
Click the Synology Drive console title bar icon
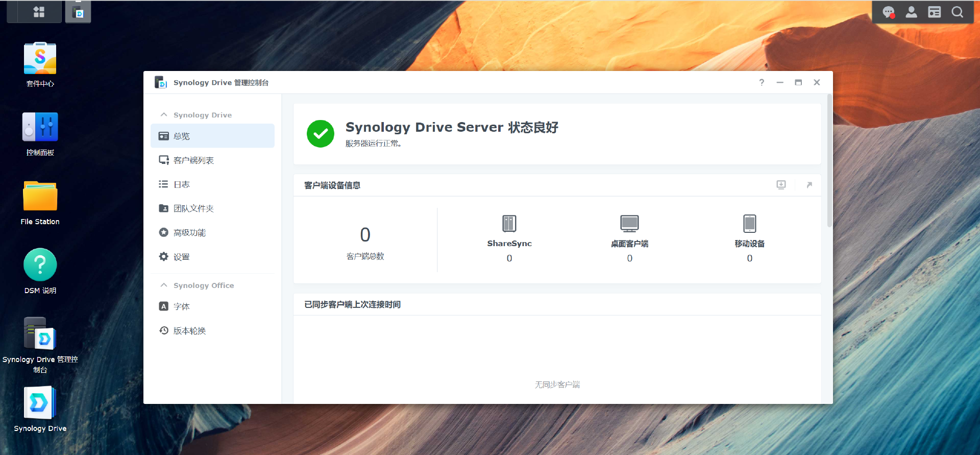click(161, 82)
